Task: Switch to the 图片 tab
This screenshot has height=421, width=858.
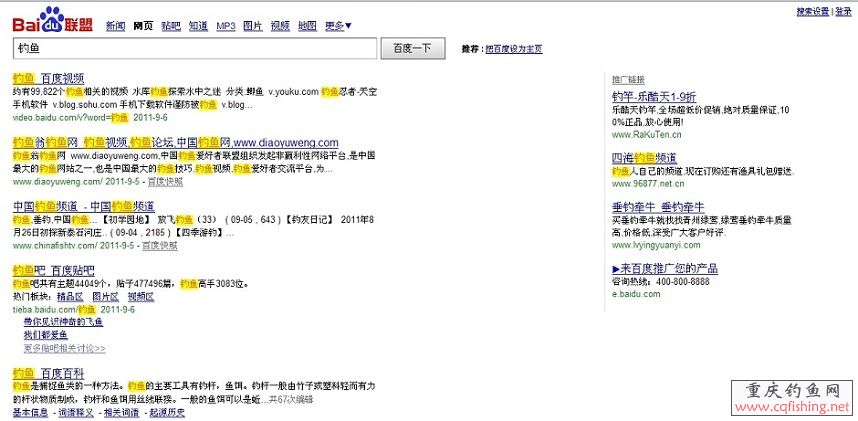Action: point(253,26)
